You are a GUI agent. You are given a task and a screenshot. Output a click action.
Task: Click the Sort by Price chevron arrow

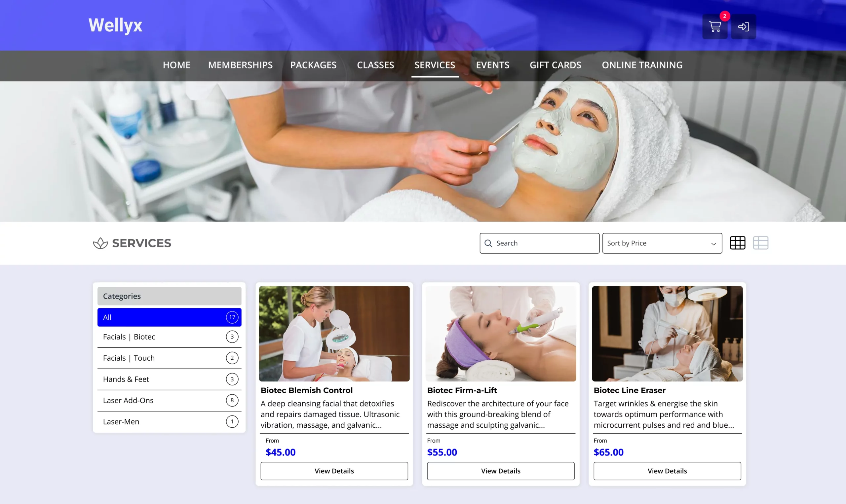point(713,244)
